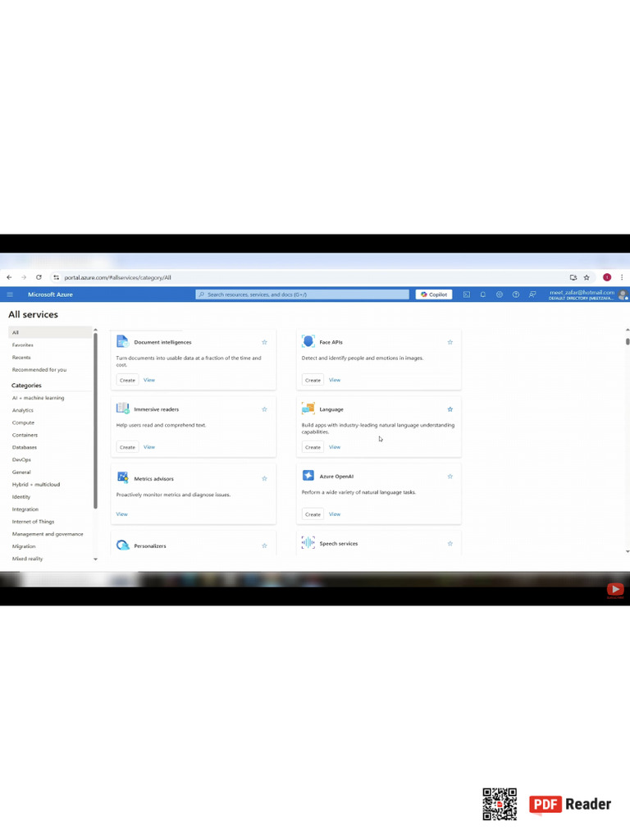
Task: Select Recents in the sidebar
Action: 21,358
